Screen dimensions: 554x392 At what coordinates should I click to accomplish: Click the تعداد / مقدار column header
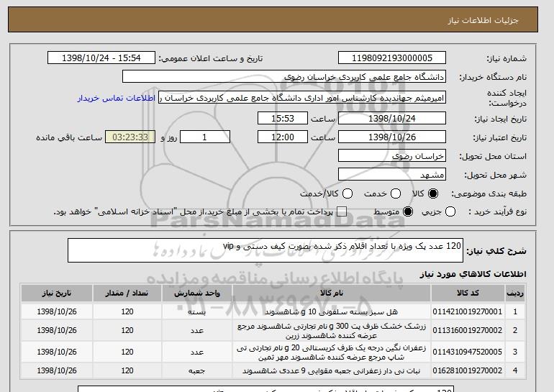coord(127,293)
